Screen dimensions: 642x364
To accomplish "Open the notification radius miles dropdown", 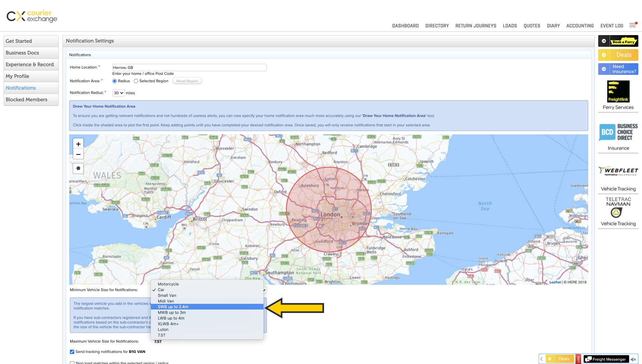I will 118,93.
